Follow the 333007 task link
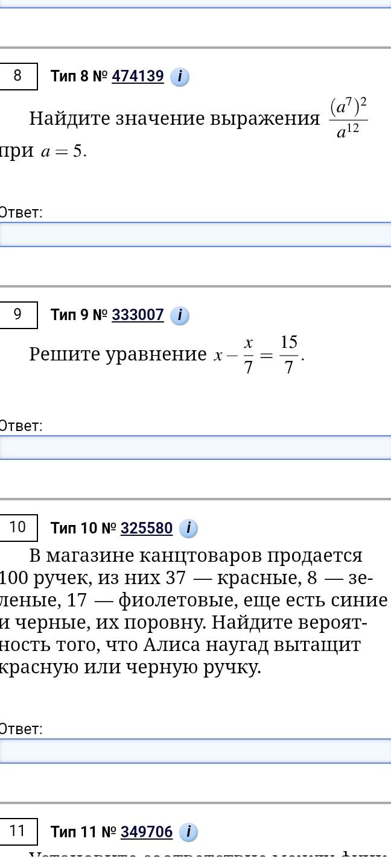The height and width of the screenshot is (868, 391). (138, 315)
